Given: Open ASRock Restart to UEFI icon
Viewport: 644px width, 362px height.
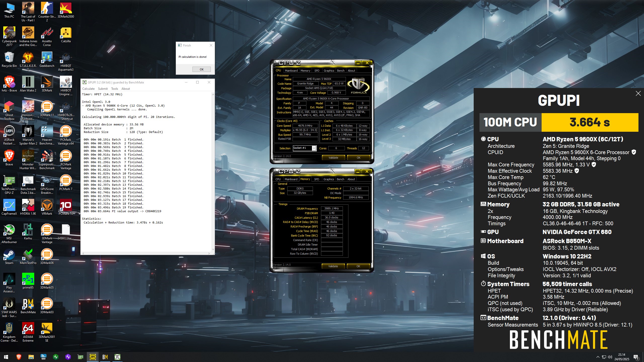Looking at the screenshot, I should [9, 135].
